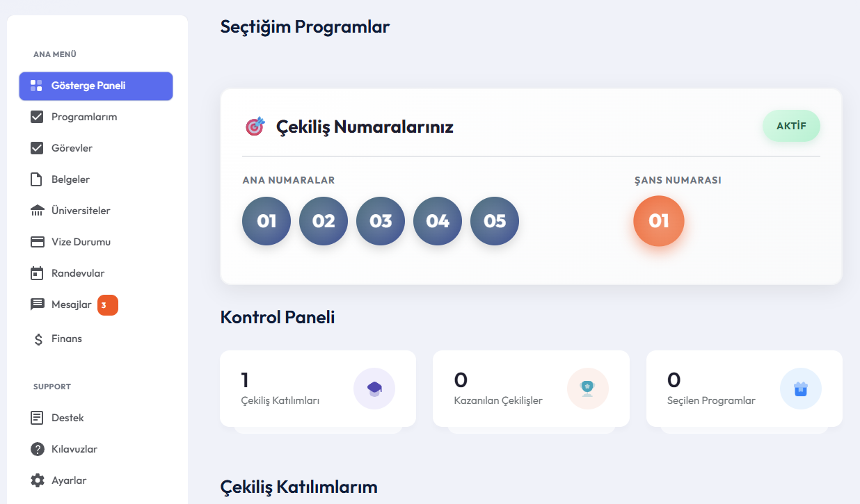Click the AKTİF status badge
Viewport: 860px width, 504px height.
(x=791, y=127)
